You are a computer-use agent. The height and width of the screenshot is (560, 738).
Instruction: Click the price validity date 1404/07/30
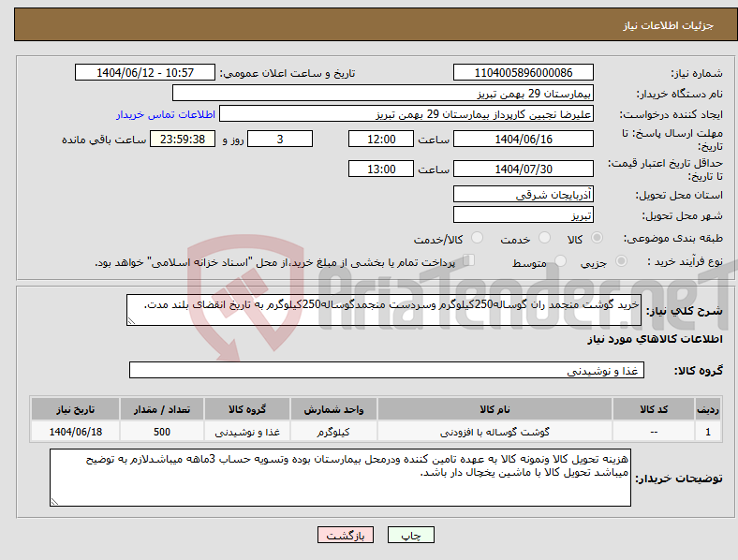[523, 169]
